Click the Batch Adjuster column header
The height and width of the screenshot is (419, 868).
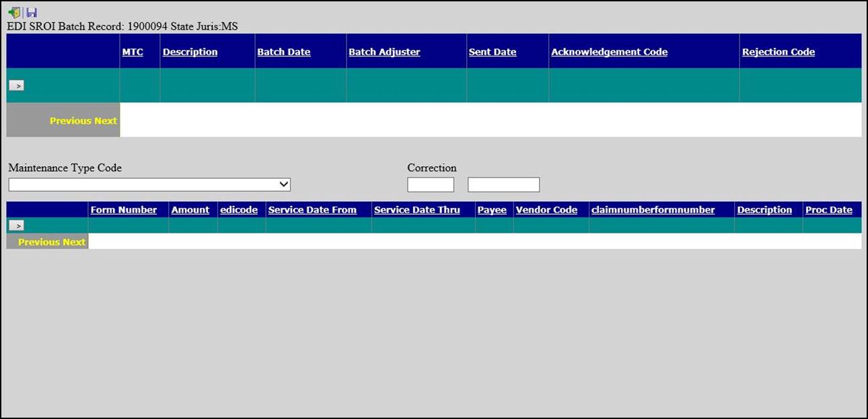[384, 52]
